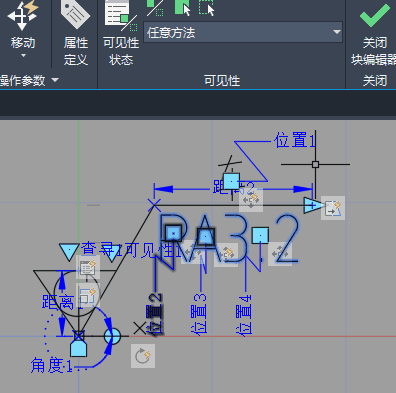The image size is (396, 393).
Task: Click the make-visible icon above the dropdown
Action: [x=155, y=8]
